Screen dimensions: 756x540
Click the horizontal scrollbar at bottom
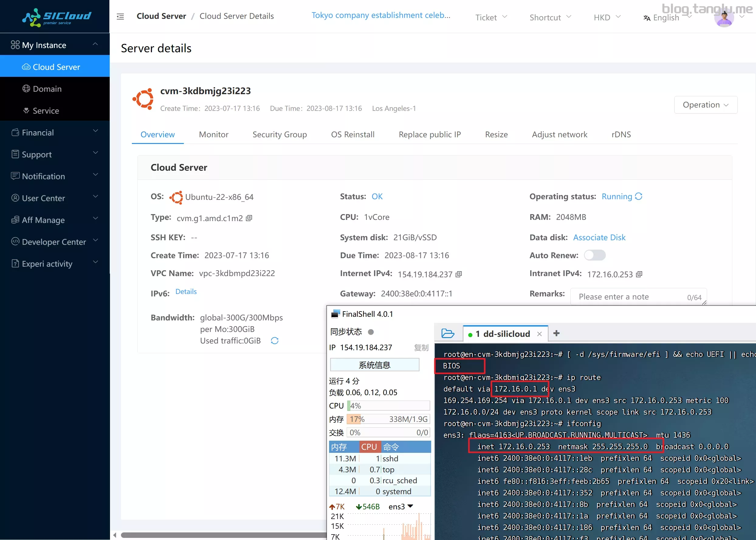click(223, 535)
